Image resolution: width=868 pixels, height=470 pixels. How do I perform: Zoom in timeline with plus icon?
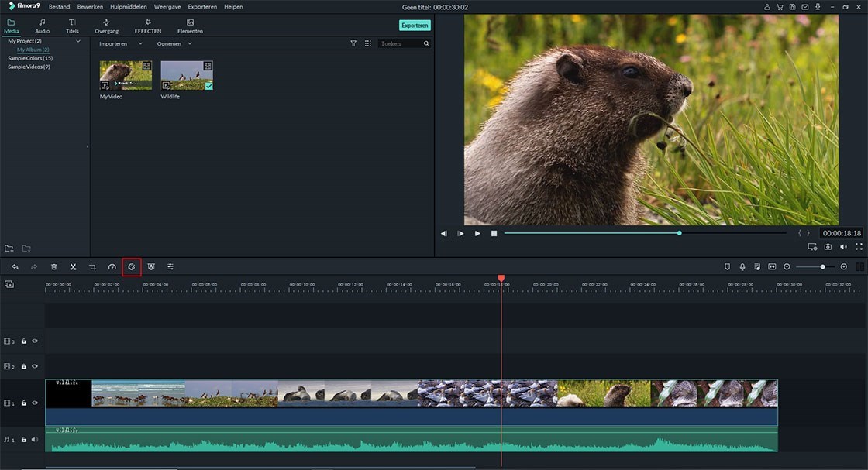pos(844,267)
